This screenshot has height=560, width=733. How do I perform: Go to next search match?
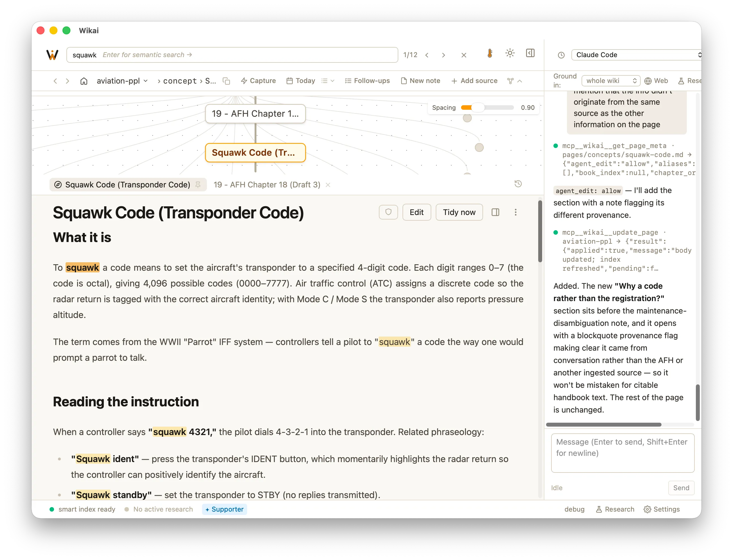443,55
